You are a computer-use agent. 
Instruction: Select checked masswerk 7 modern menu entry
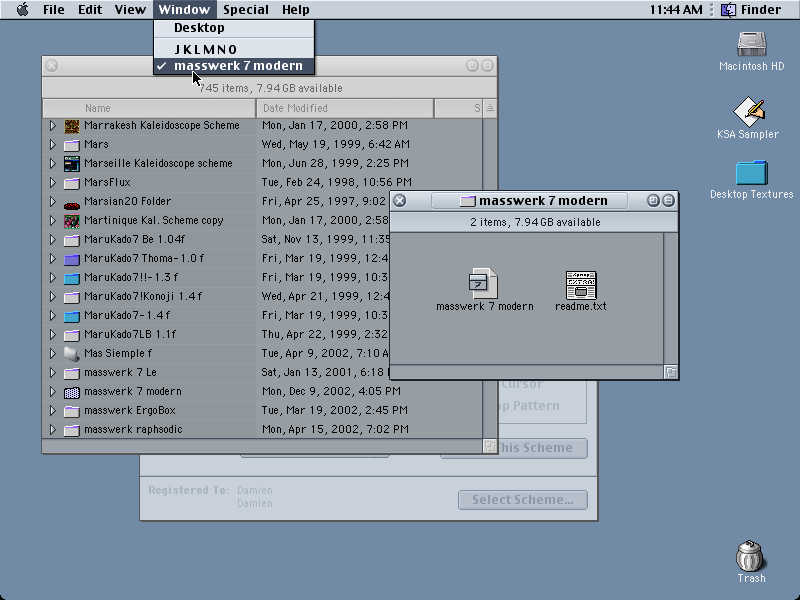234,66
